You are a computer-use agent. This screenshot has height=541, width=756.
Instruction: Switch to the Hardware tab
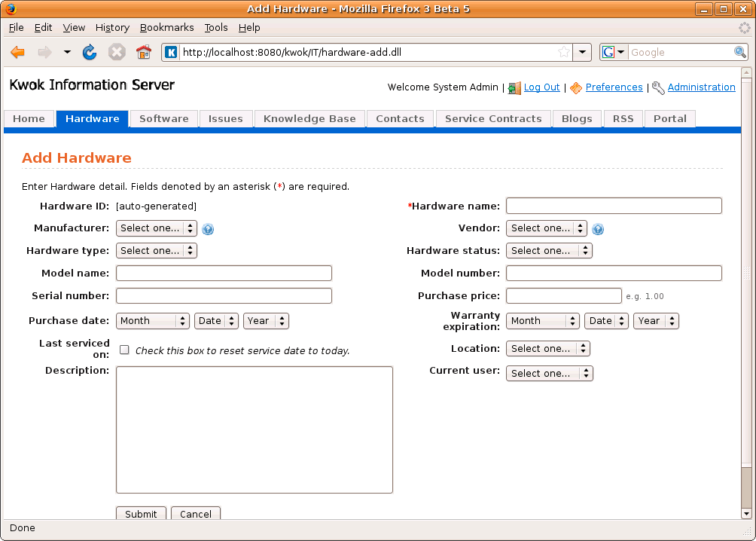click(92, 119)
